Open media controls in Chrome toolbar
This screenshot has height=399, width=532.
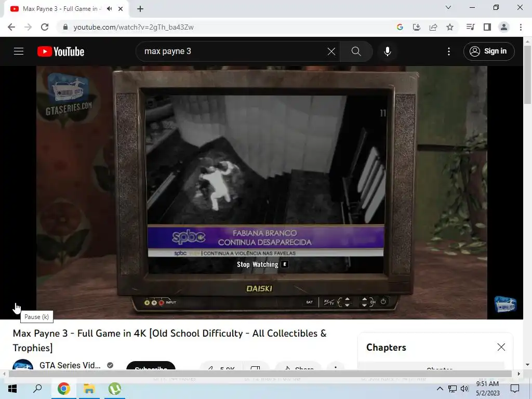click(470, 27)
